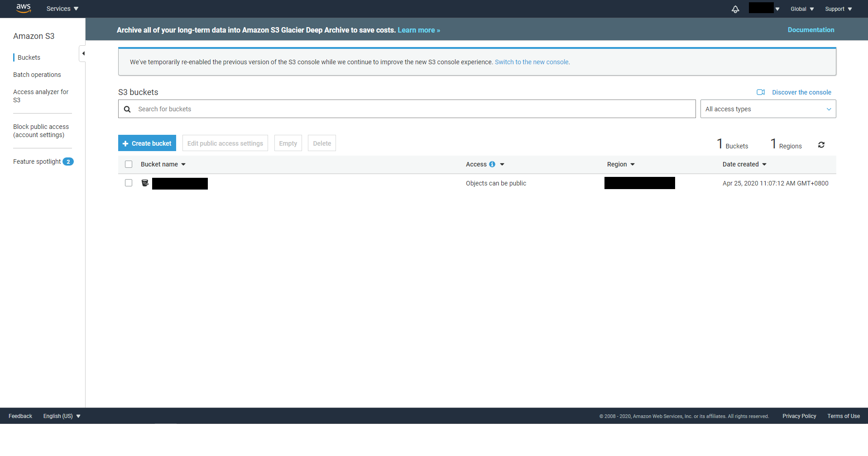Viewport: 868px width, 456px height.
Task: Click the 'Objects can be public' access cell
Action: point(496,183)
